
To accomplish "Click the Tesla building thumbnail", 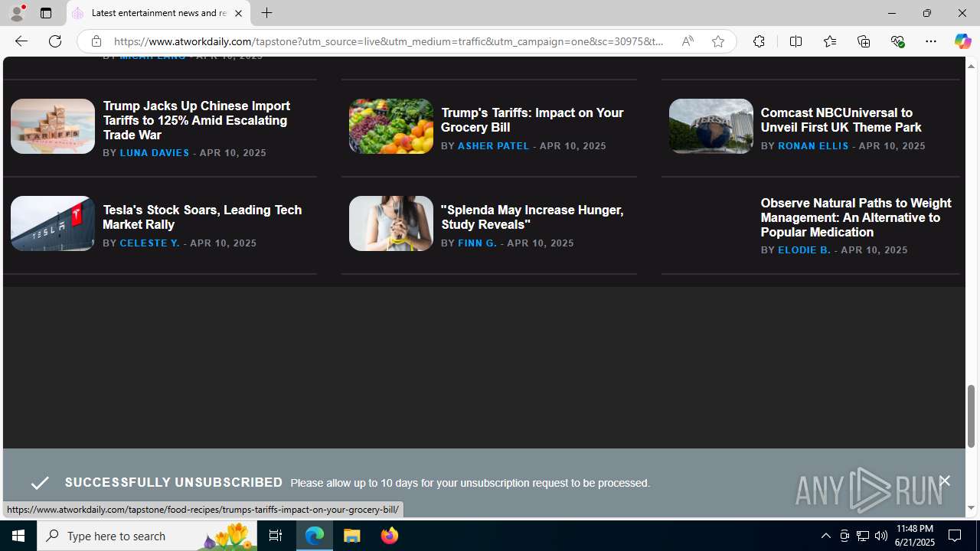I will coord(53,223).
